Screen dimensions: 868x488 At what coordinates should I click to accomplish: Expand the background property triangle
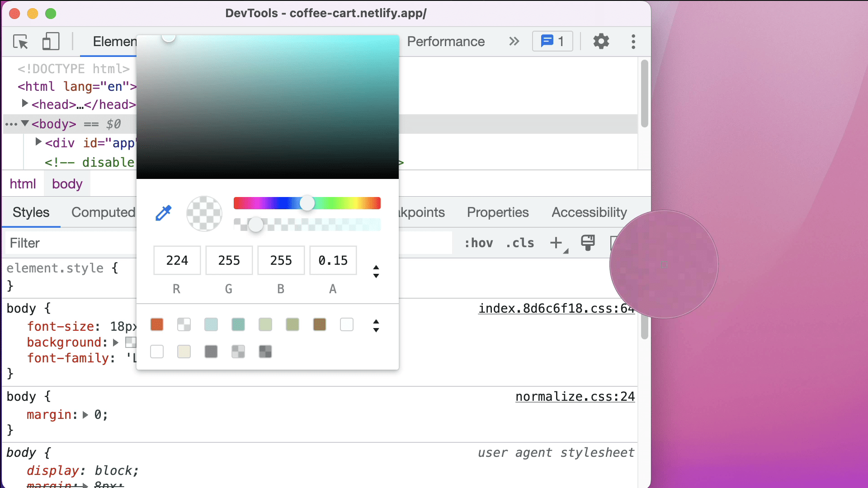(x=116, y=342)
